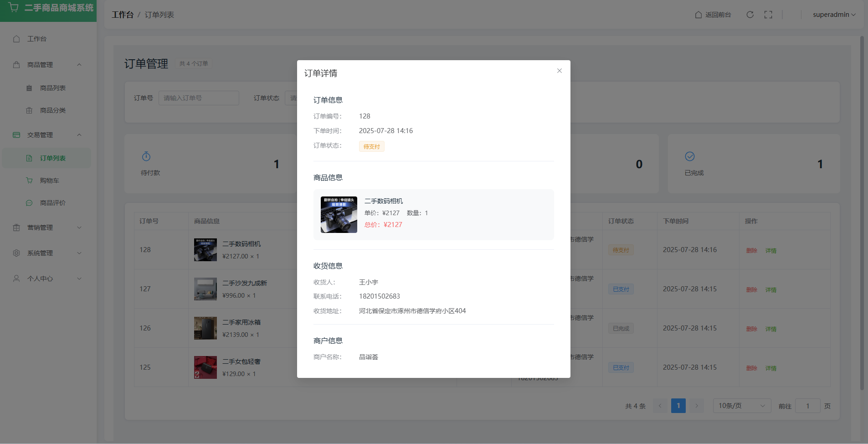The image size is (868, 444).
Task: Close the order details dialog
Action: (x=559, y=71)
